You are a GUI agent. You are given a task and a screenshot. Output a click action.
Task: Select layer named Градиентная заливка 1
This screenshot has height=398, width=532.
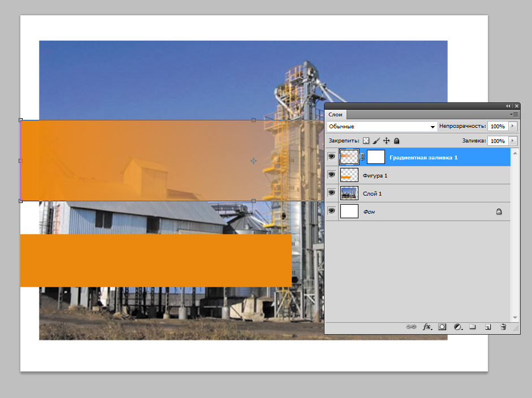click(x=423, y=157)
